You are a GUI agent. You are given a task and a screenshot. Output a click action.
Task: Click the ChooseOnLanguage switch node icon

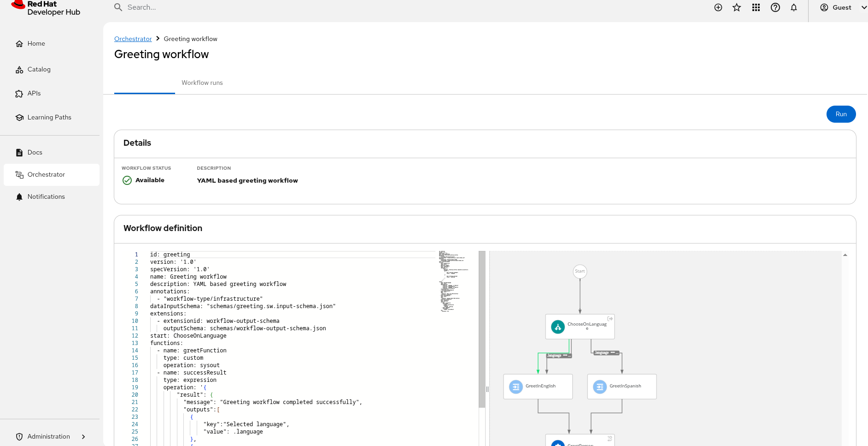[x=558, y=327]
